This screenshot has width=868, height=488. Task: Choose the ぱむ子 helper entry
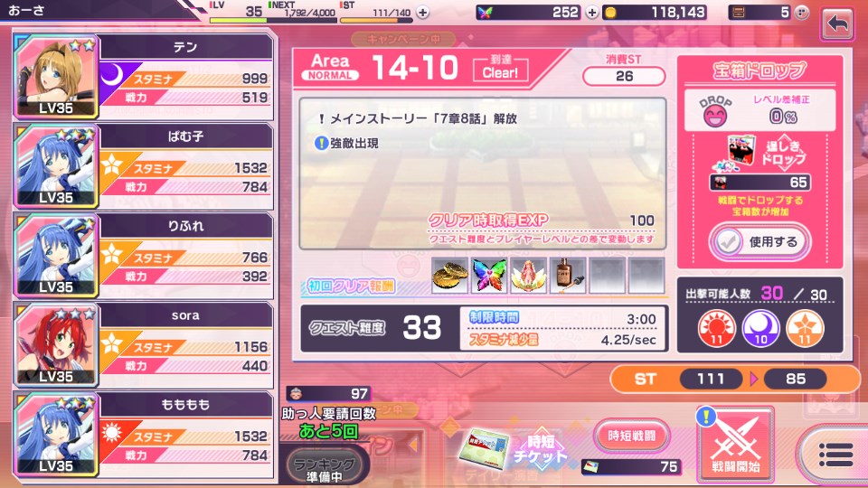click(x=144, y=165)
